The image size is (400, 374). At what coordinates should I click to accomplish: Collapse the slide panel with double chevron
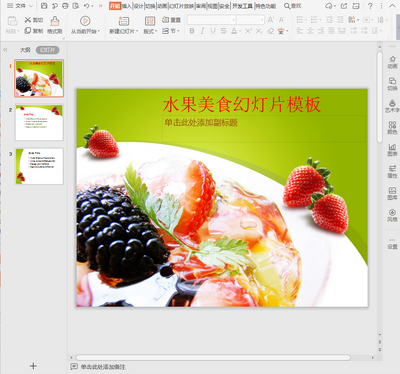click(5, 50)
